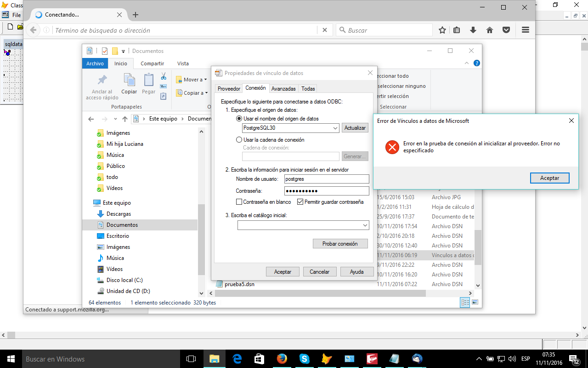The image size is (588, 368).
Task: Click the Pocket icon in Firefox toolbar
Action: coord(506,30)
